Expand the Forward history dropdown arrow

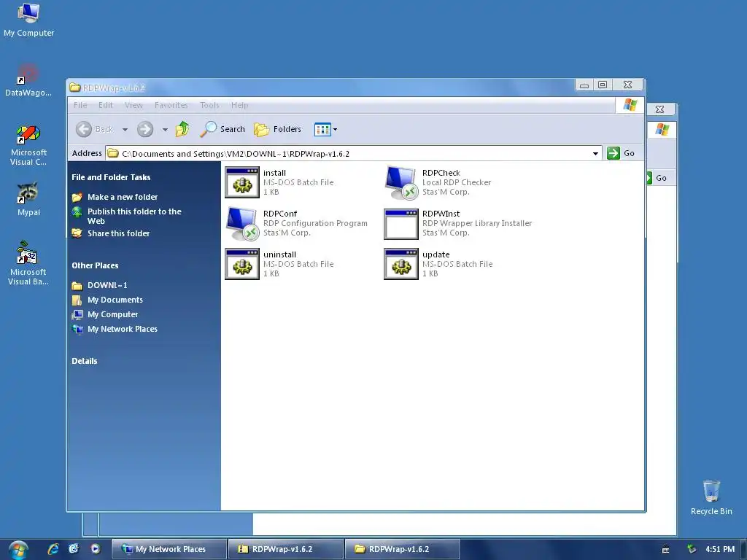165,130
